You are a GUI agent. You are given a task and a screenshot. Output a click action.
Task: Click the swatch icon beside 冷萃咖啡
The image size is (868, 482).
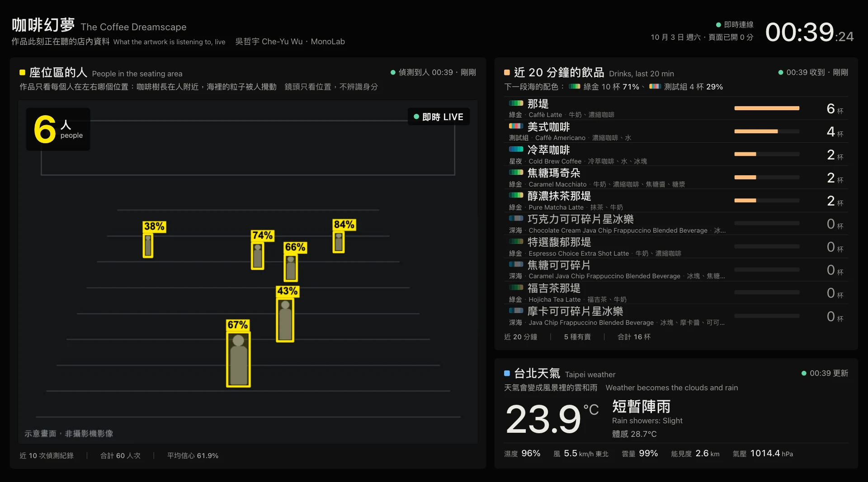[516, 149]
